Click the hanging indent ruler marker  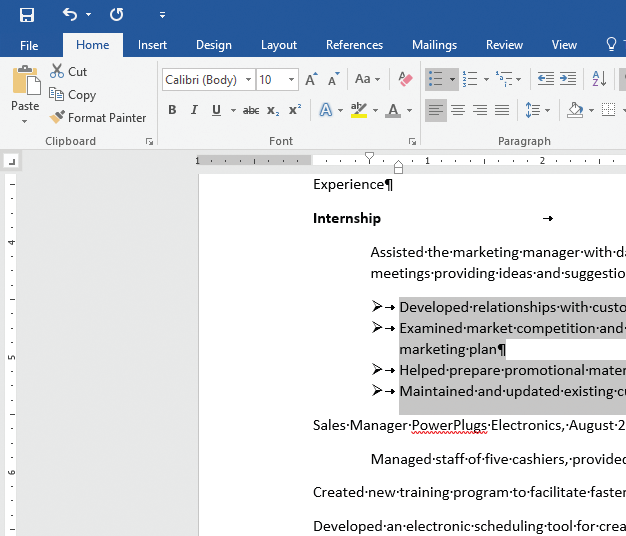pos(398,165)
